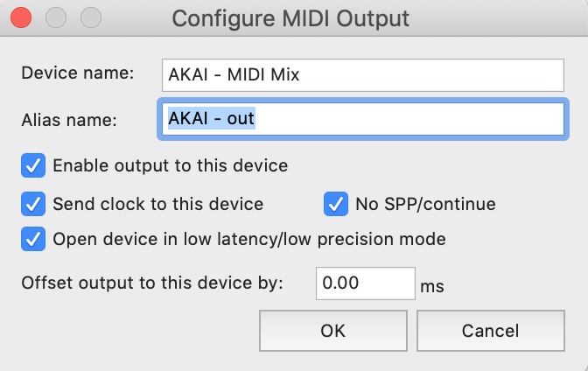Click the "ms" unit label
The image size is (588, 371).
point(433,286)
